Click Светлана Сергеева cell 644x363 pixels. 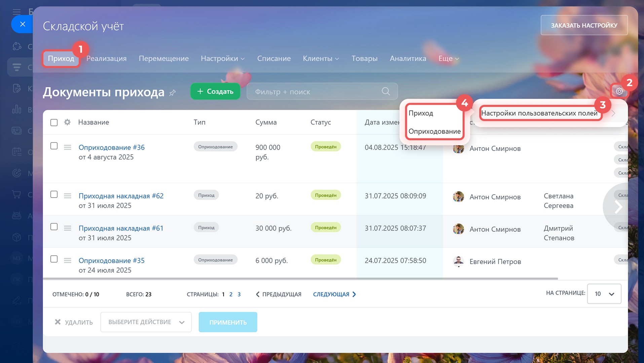(x=558, y=201)
